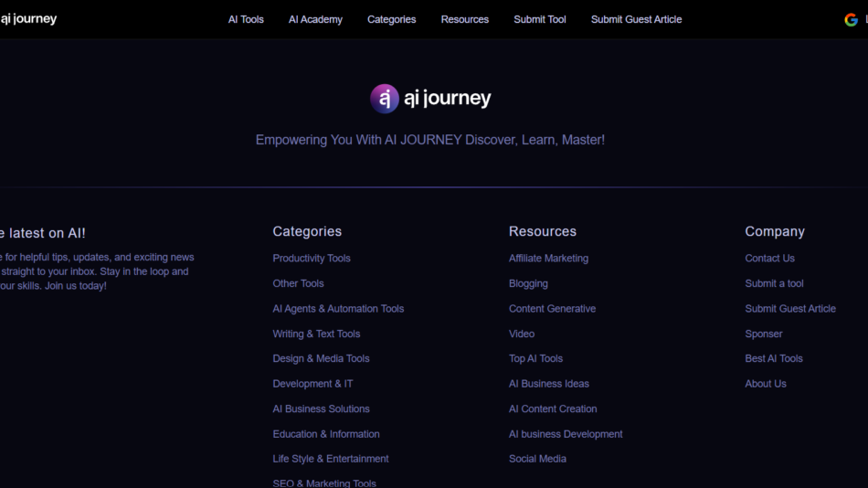This screenshot has height=488, width=868.
Task: Open the Sponser link
Action: click(763, 334)
